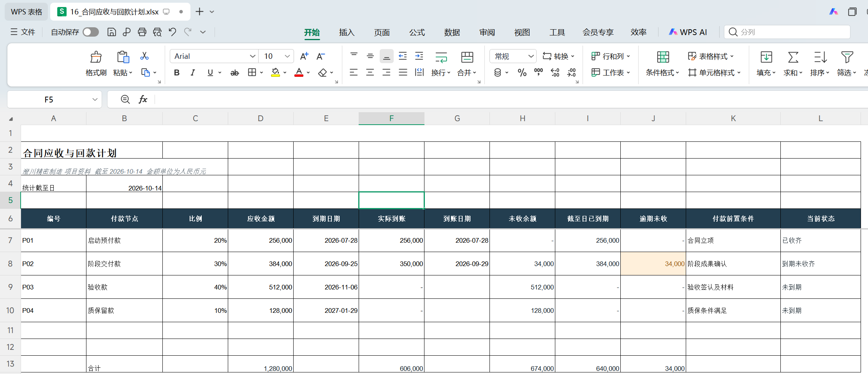Open the 插入 (Insert) ribbon tab

point(347,32)
